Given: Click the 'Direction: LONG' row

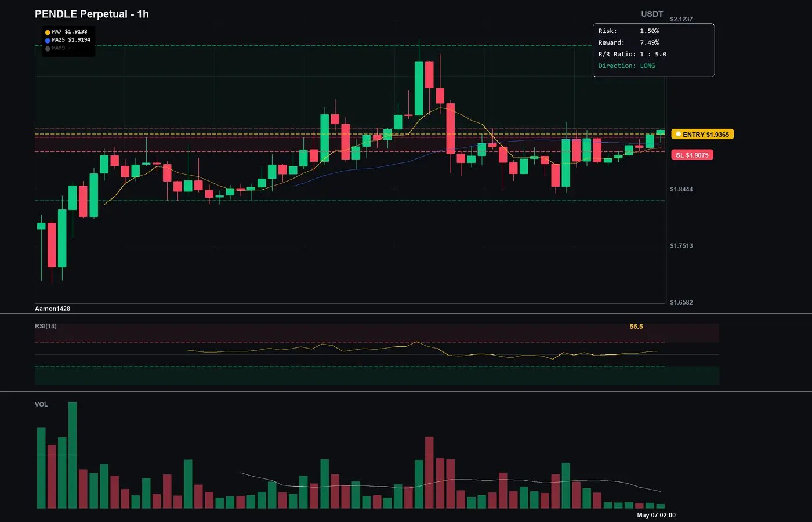Looking at the screenshot, I should [x=627, y=66].
